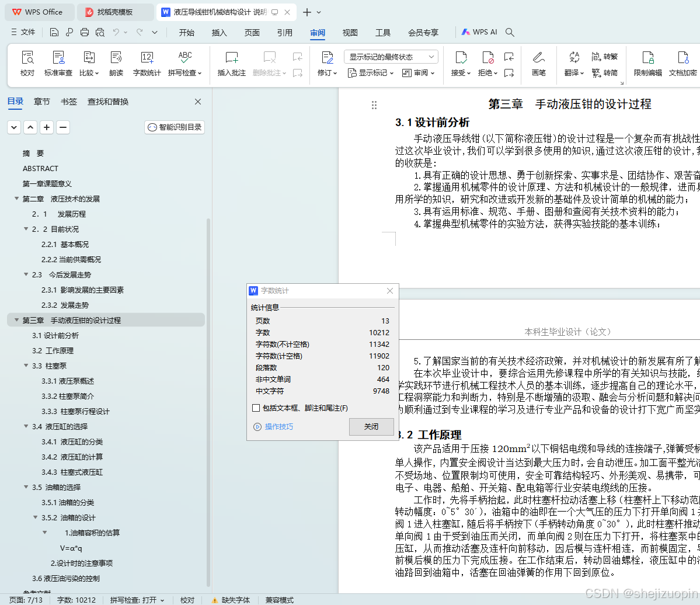Open 显示标记的最终状态 combo box

click(391, 57)
